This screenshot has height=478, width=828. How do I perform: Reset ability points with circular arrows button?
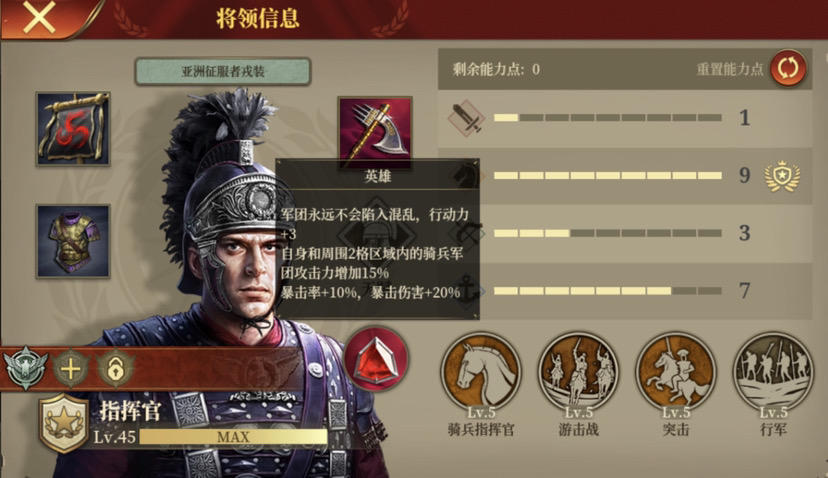point(788,68)
